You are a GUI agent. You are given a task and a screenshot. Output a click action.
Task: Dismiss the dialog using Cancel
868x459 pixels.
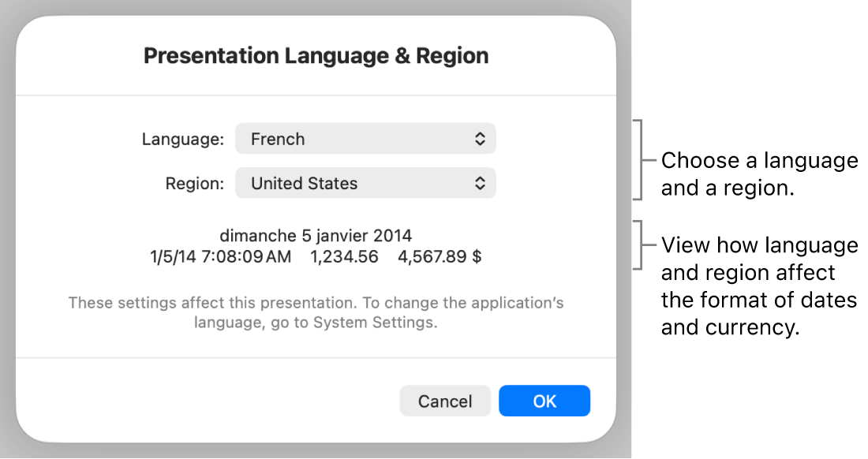445,401
